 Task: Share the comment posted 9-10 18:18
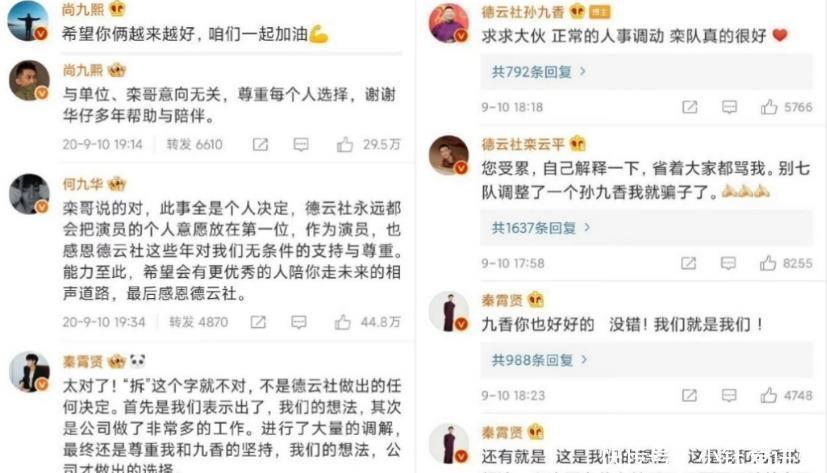pos(689,107)
